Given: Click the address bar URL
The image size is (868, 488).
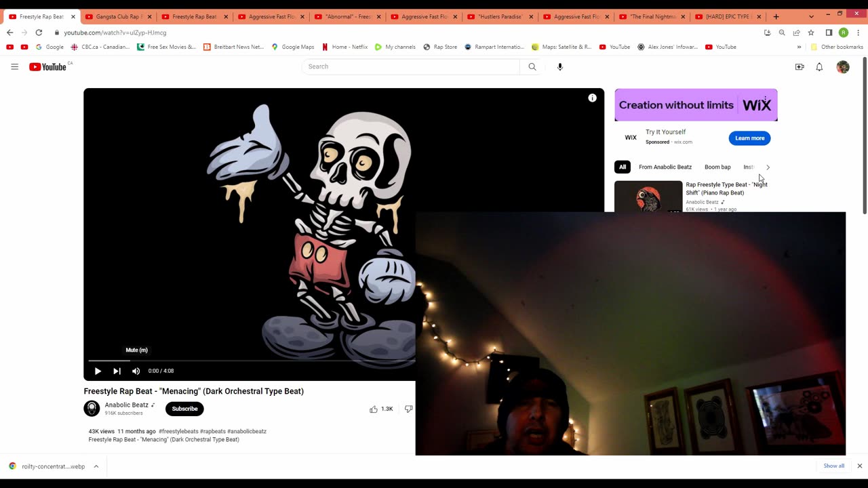Looking at the screenshot, I should coord(115,33).
